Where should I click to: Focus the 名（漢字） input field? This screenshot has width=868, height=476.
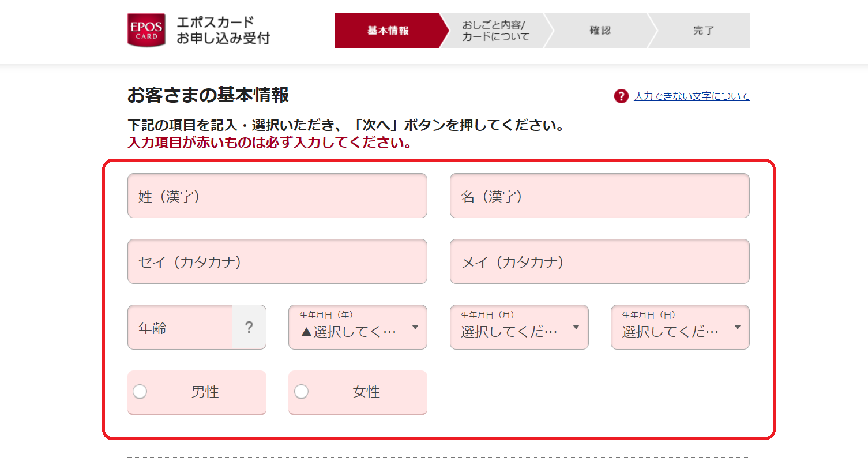click(x=600, y=196)
